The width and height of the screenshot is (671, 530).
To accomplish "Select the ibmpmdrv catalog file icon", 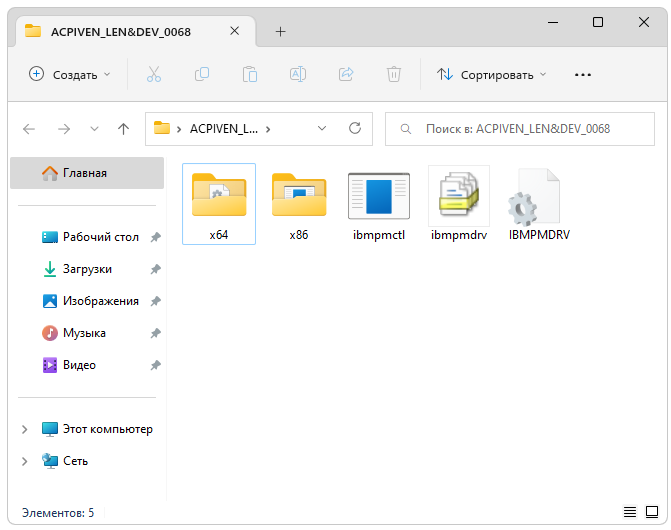I will click(x=459, y=204).
